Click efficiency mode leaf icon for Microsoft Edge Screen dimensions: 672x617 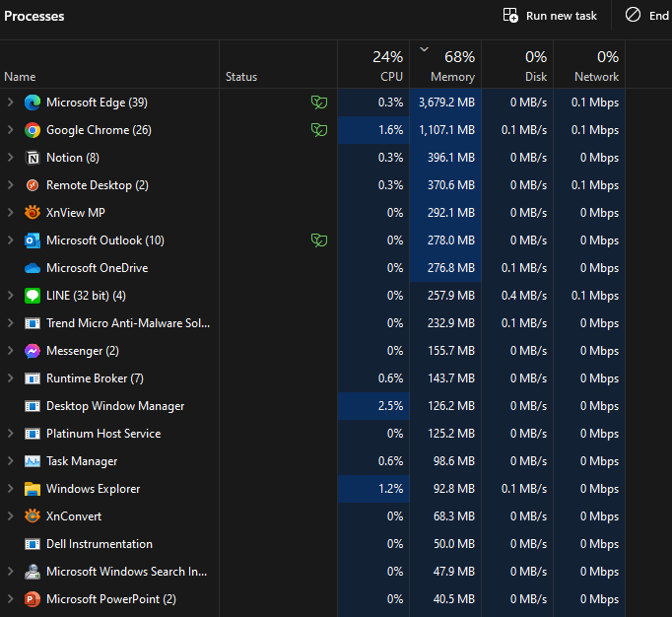tap(319, 103)
